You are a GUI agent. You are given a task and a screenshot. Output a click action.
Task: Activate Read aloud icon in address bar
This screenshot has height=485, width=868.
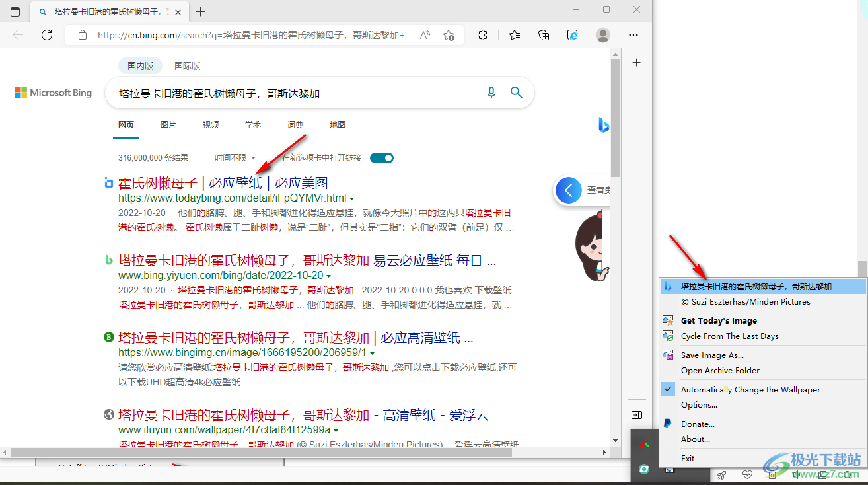[x=425, y=35]
